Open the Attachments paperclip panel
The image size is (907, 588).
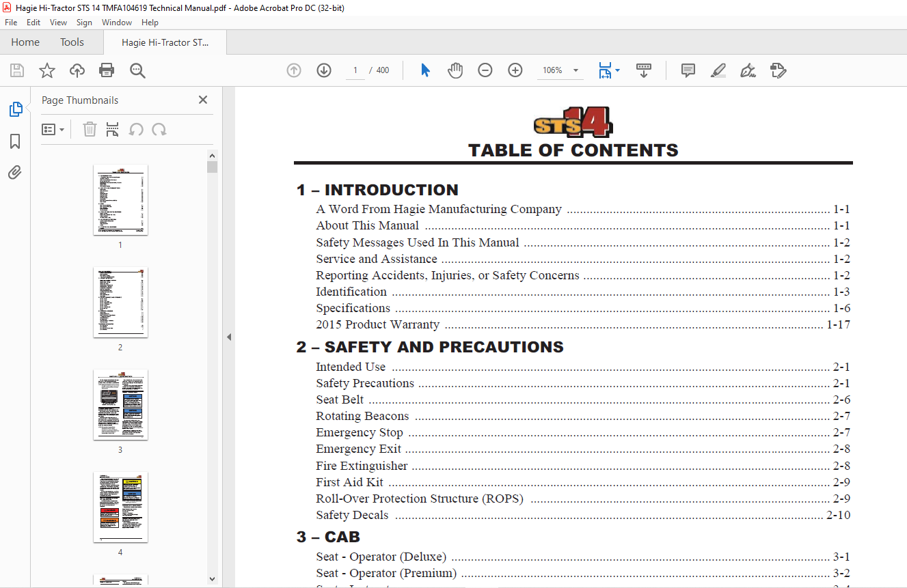15,172
